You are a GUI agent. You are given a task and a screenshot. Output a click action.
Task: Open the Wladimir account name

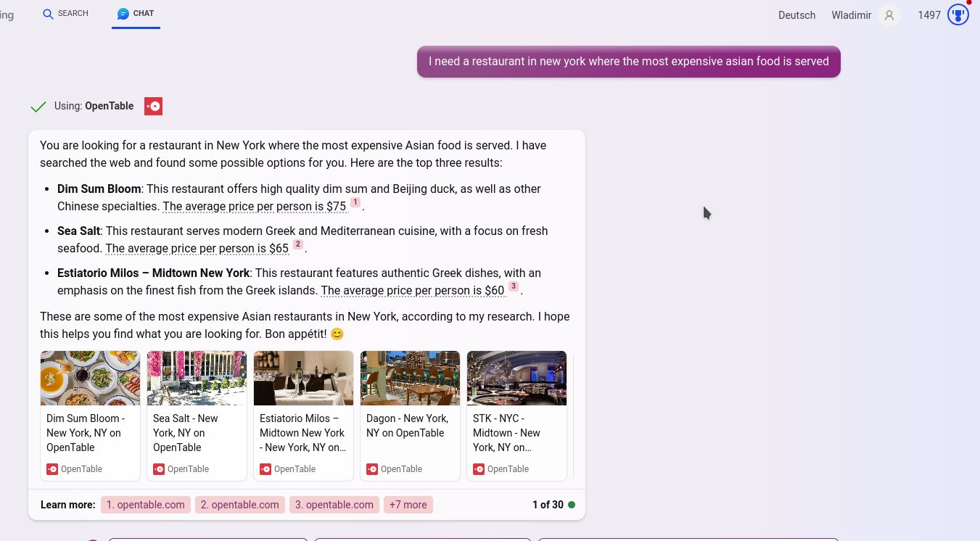tap(851, 15)
